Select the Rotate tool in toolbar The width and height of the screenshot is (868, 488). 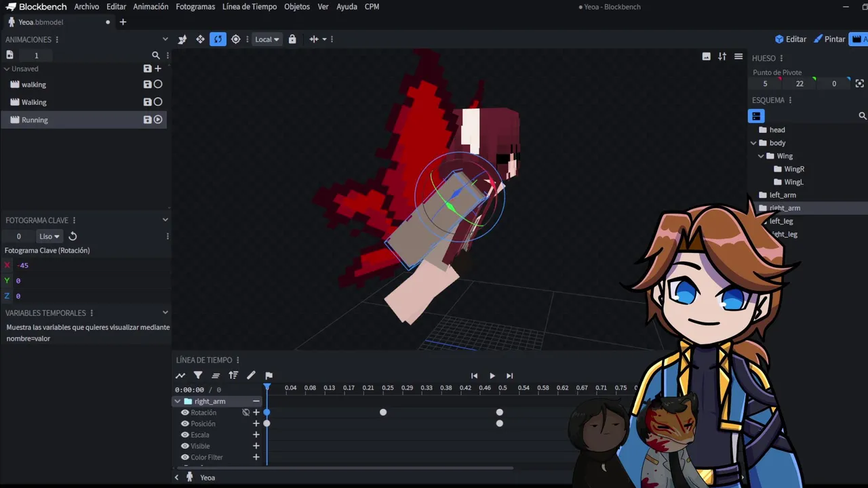coord(218,39)
